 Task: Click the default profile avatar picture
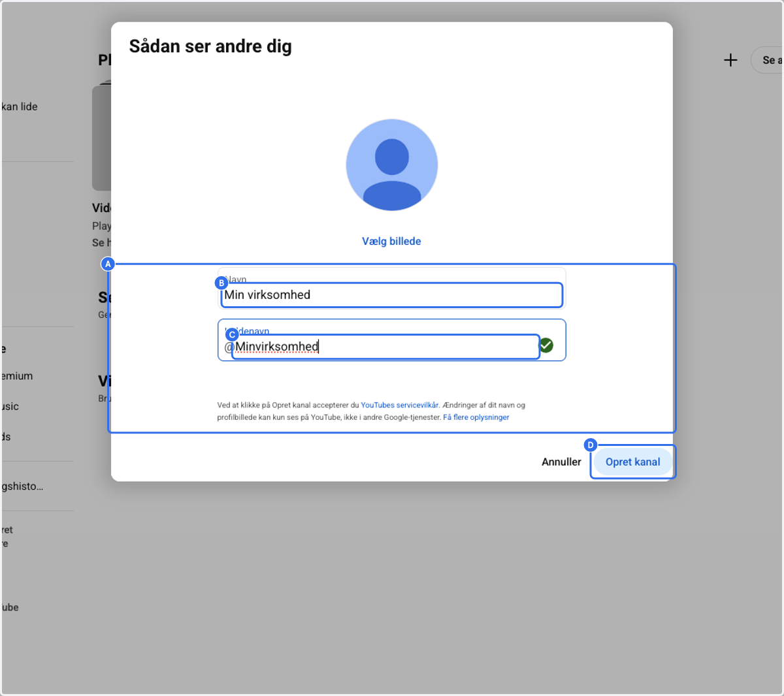pos(392,165)
